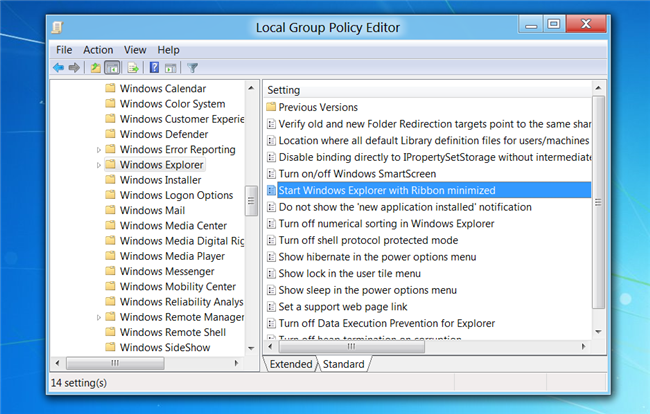Open the View menu
This screenshot has width=650, height=414.
pyautogui.click(x=135, y=49)
